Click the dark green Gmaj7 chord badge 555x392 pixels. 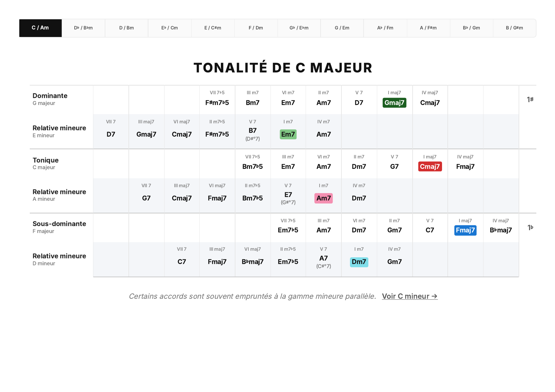tap(394, 103)
